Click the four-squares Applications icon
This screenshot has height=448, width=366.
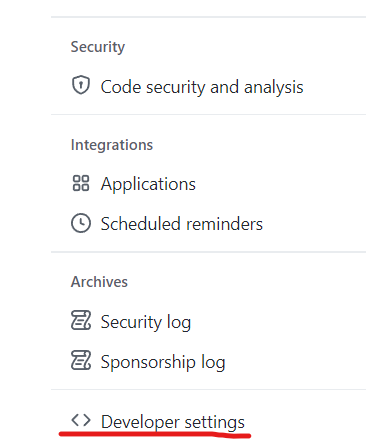tap(81, 183)
